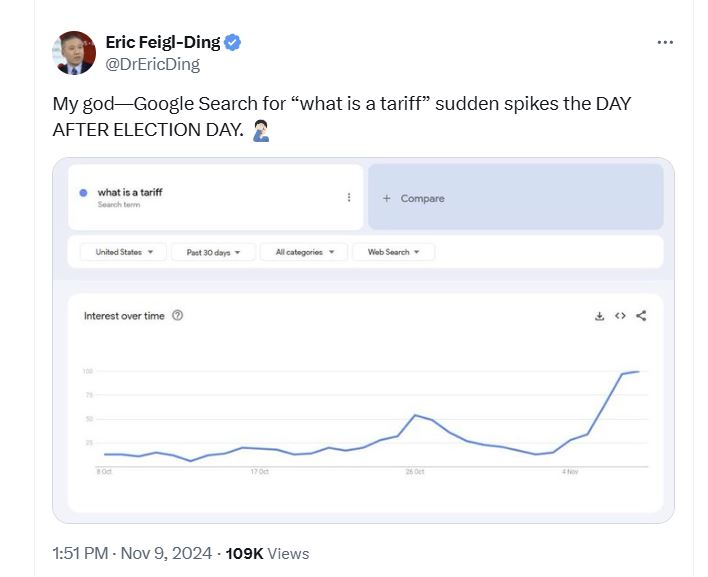Screen dimensions: 708x577
Task: Open the Past 30 days dropdown
Action: [x=213, y=252]
